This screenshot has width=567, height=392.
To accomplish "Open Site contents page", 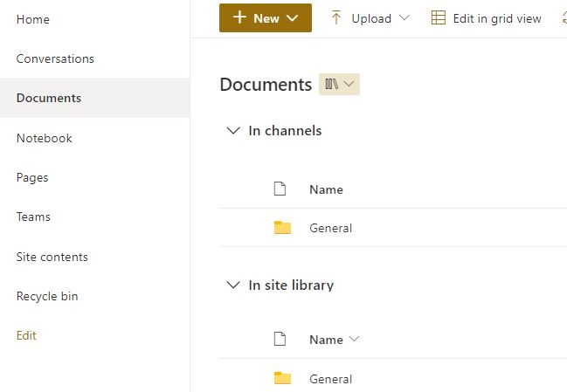I will pyautogui.click(x=52, y=257).
